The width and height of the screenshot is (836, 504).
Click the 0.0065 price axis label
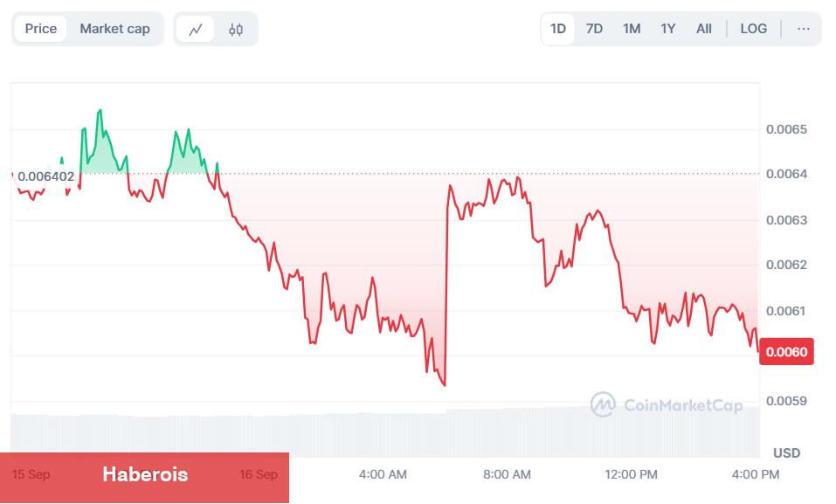pos(786,129)
